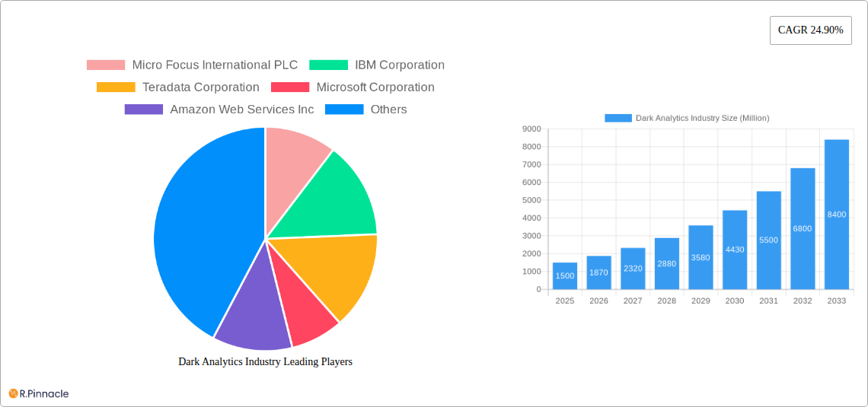
Task: Click the 9000 y-axis label
Action: coord(531,129)
